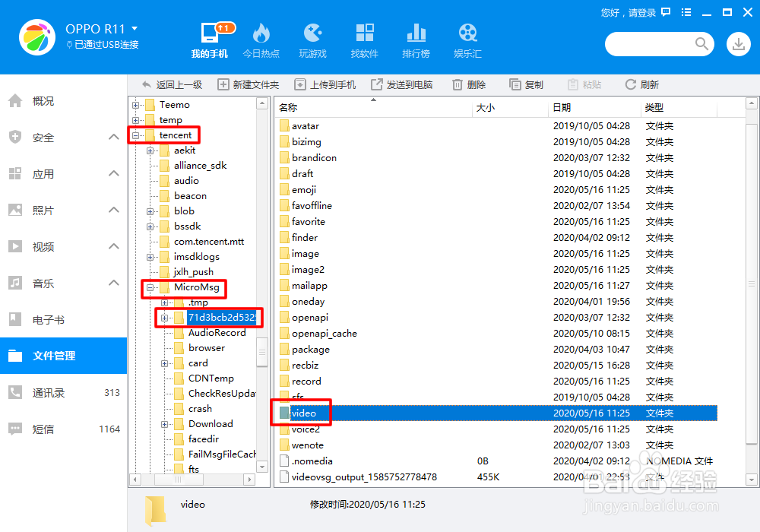
Task: Click the 应用 grid icon
Action: coord(15,173)
